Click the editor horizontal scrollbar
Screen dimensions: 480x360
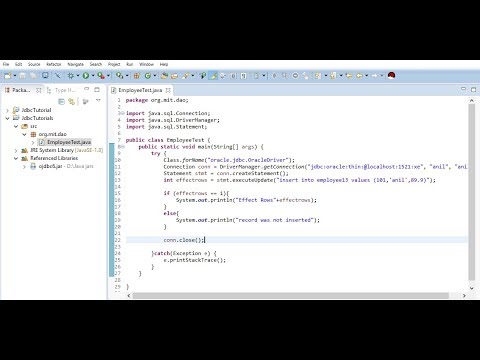[291, 295]
